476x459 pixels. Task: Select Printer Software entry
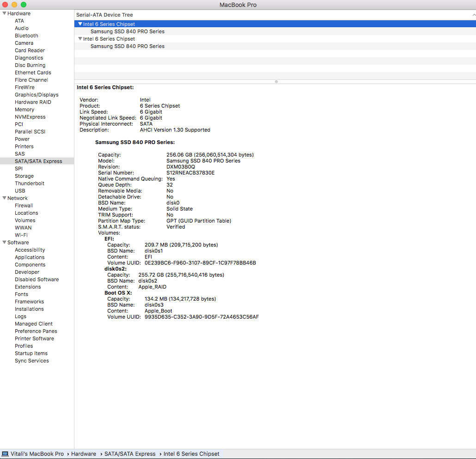point(34,338)
